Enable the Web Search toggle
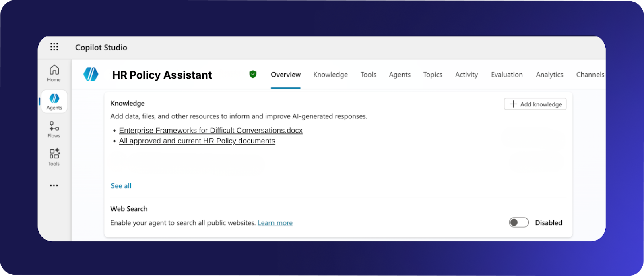The image size is (644, 276). (519, 222)
